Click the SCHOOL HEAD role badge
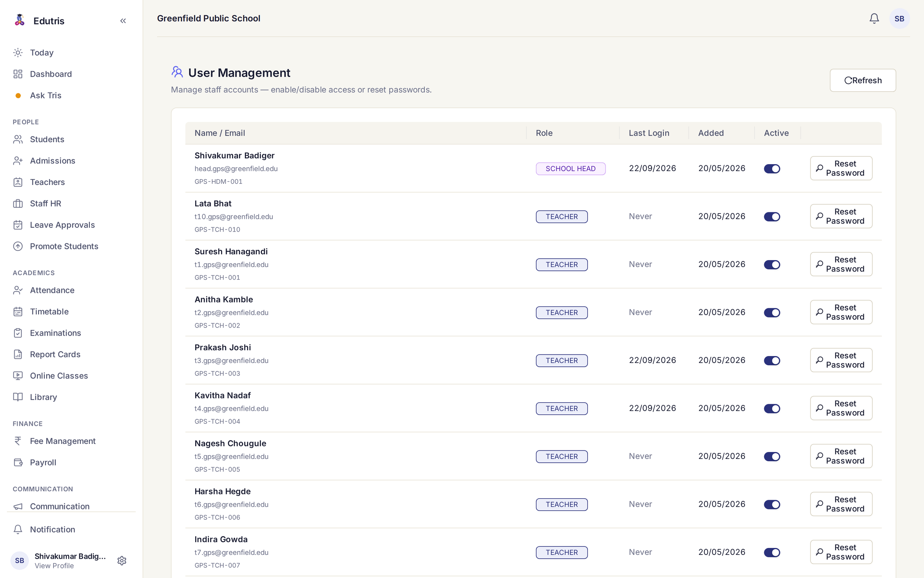 (x=571, y=169)
